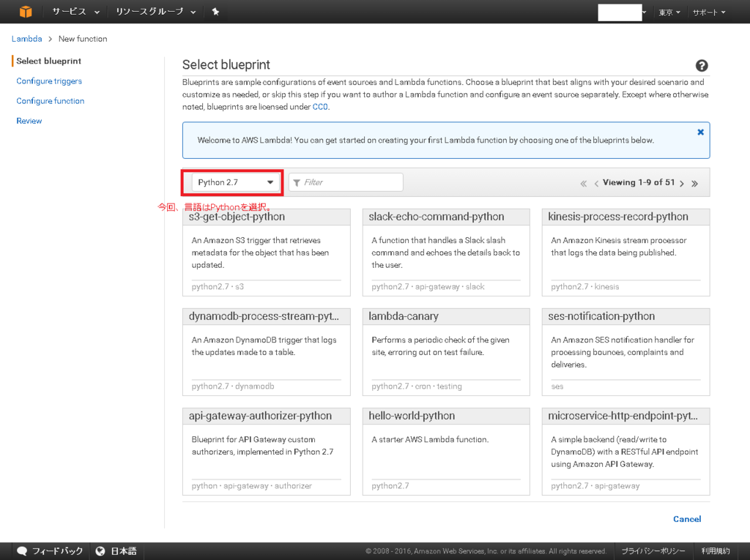750x560 pixels.
Task: Select s3-get-object-python blueprint
Action: (266, 252)
